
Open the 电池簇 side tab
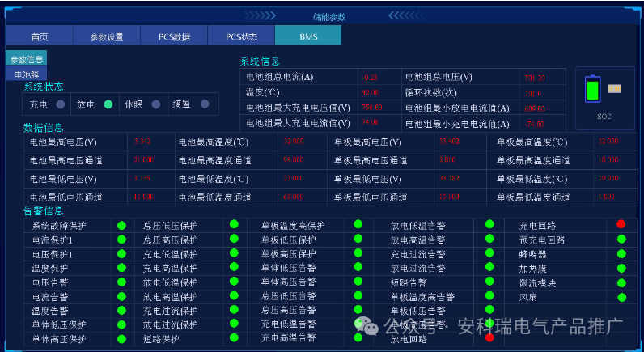(x=26, y=74)
